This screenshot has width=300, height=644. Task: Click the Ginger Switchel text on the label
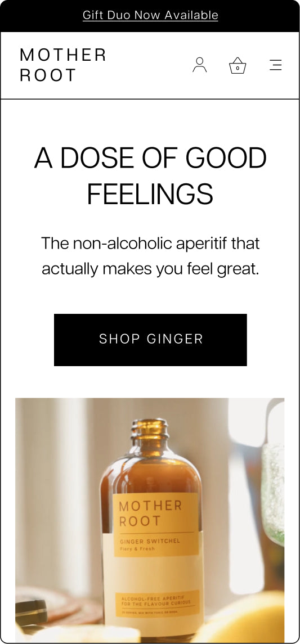coord(150,541)
